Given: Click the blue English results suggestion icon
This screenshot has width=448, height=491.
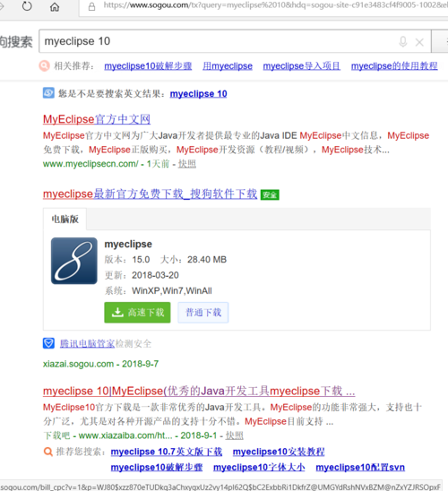Looking at the screenshot, I should tap(48, 93).
